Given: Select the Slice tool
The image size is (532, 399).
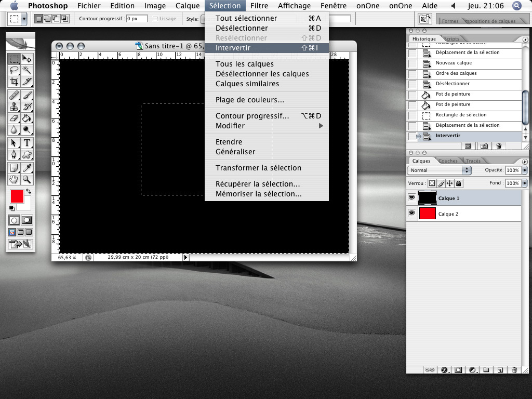Looking at the screenshot, I should point(27,82).
